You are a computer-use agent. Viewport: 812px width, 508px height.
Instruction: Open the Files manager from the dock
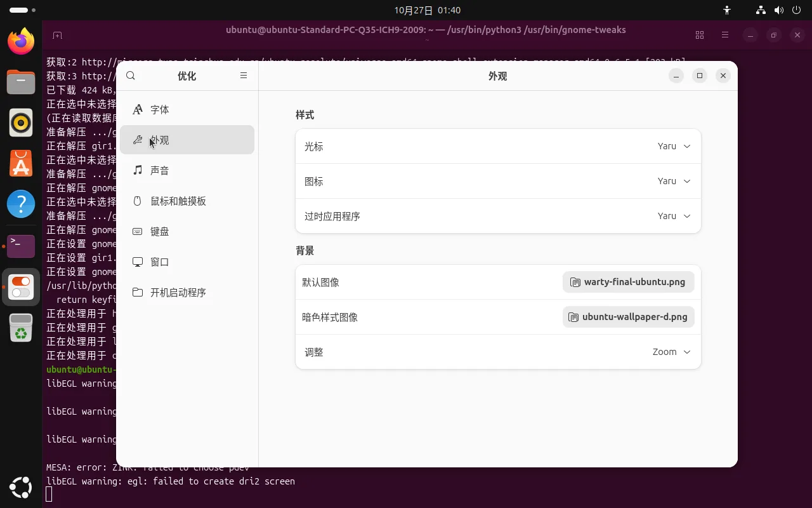(x=21, y=82)
